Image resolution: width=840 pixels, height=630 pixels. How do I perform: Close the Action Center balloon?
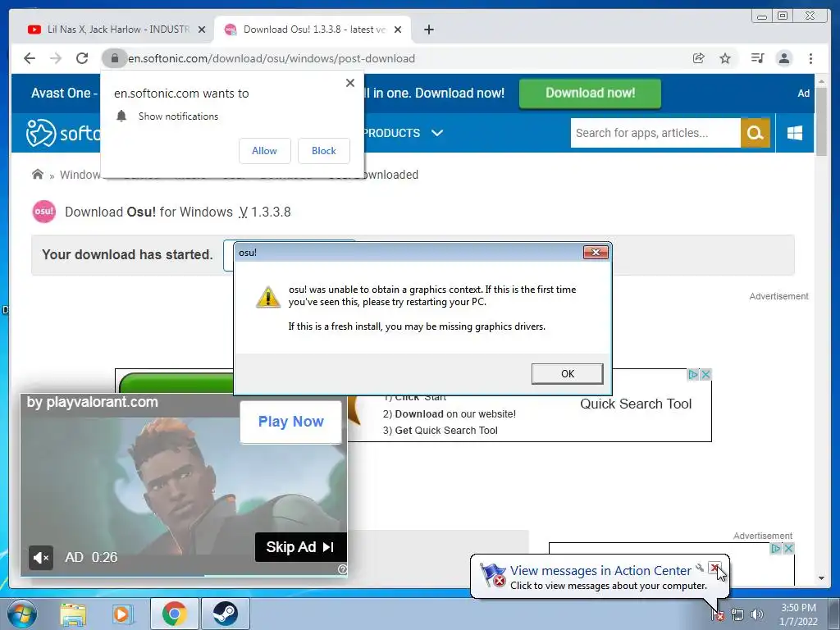pos(714,568)
